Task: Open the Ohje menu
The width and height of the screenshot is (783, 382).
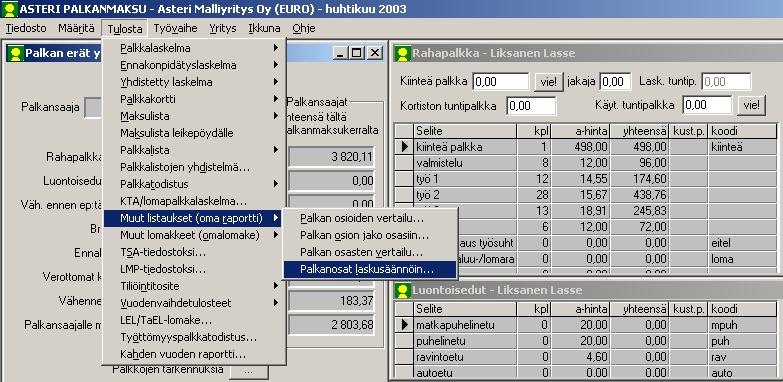Action: [304, 28]
